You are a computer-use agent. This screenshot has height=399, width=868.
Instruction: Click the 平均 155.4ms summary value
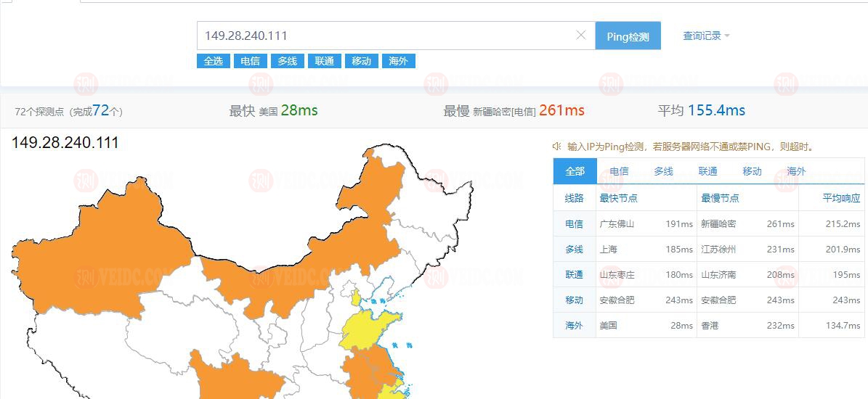tap(716, 110)
